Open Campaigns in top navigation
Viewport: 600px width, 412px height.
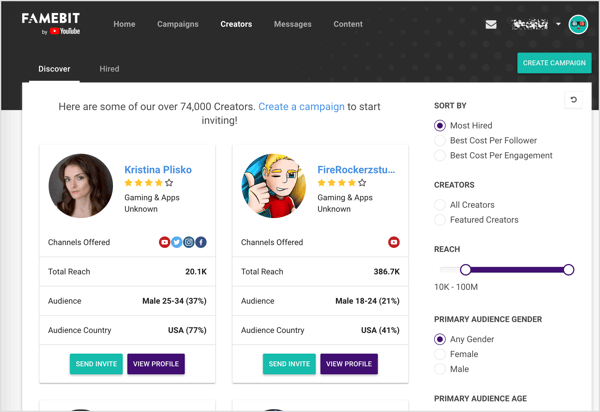pyautogui.click(x=178, y=24)
